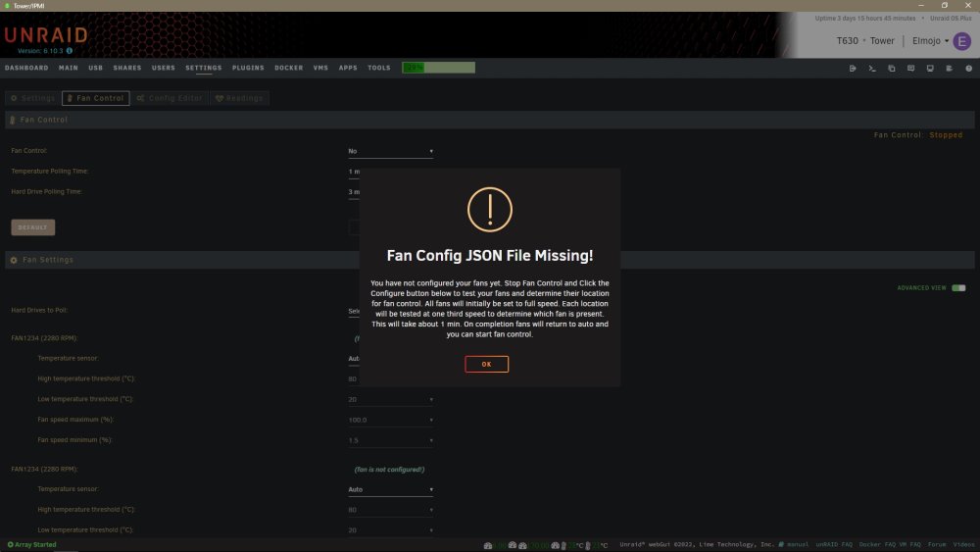Click the wrench icon on Config Editor tab
This screenshot has height=552, width=980.
coord(140,98)
